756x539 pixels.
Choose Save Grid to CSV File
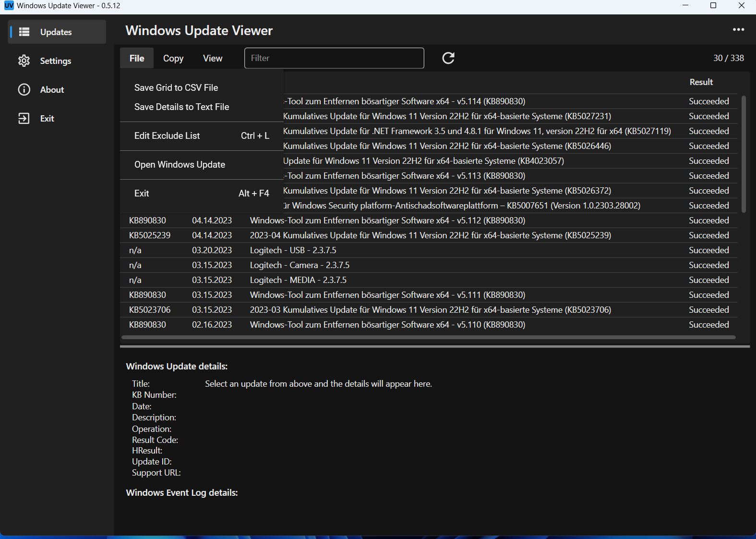tap(202, 87)
